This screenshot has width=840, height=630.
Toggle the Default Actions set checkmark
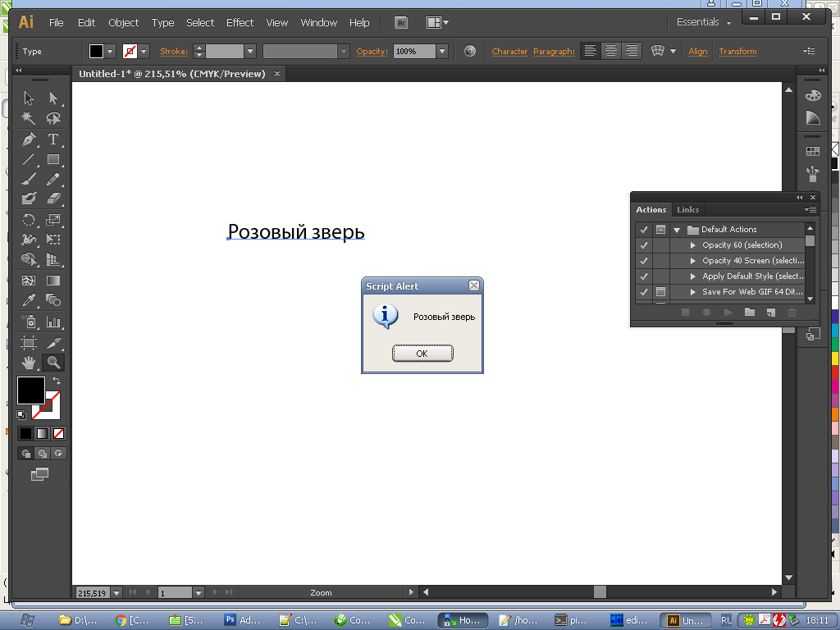(644, 230)
